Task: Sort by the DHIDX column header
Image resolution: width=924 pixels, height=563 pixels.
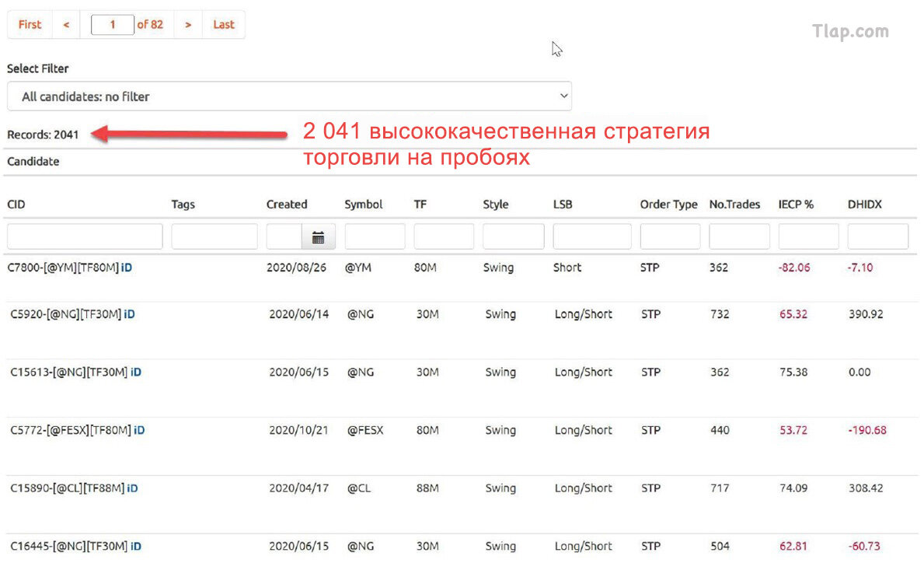Action: pyautogui.click(x=865, y=205)
